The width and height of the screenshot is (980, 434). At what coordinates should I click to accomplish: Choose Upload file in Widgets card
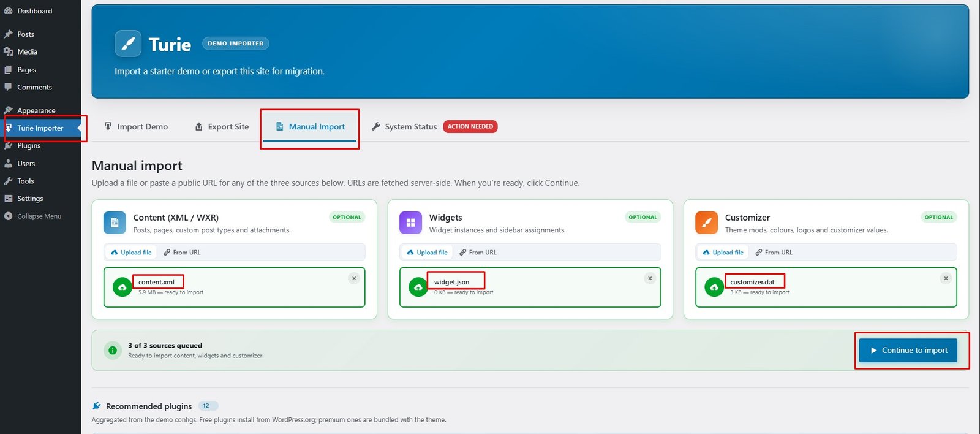coord(427,253)
